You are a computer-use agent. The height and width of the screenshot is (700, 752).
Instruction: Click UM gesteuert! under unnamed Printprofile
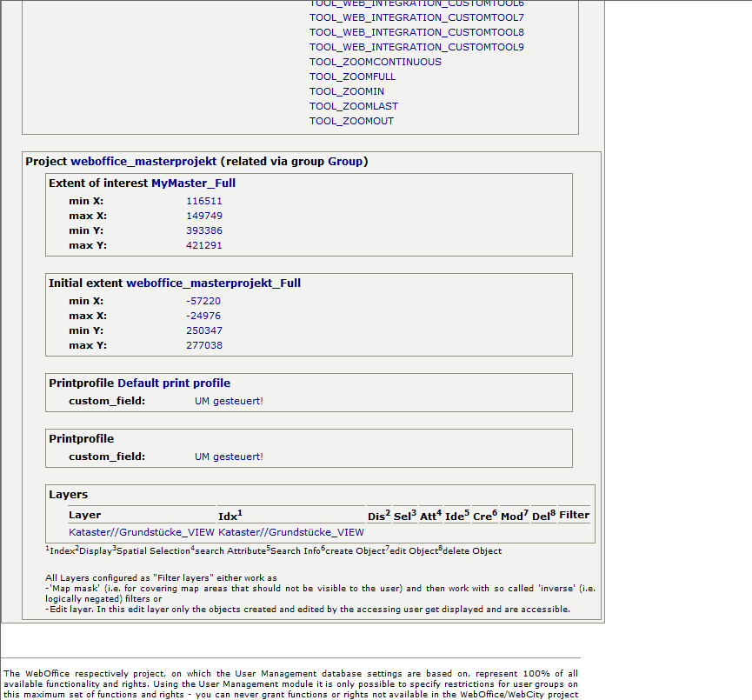click(229, 457)
